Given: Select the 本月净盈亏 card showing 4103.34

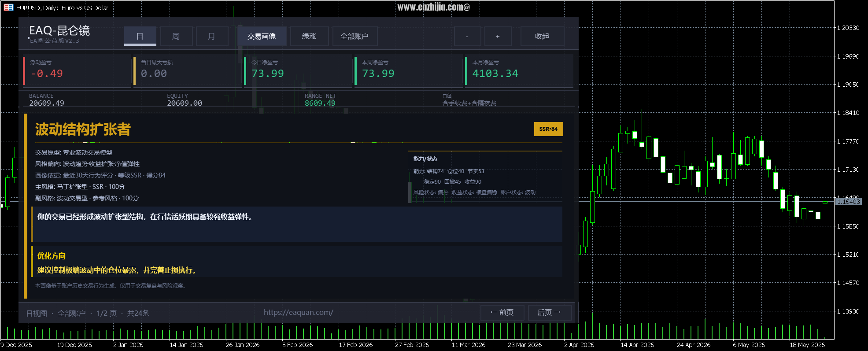Looking at the screenshot, I should click(x=519, y=70).
